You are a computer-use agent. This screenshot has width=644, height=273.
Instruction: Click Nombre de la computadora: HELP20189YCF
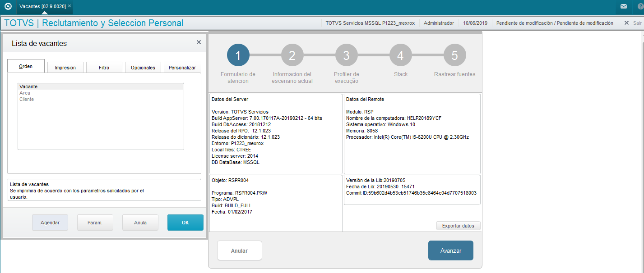(x=394, y=118)
